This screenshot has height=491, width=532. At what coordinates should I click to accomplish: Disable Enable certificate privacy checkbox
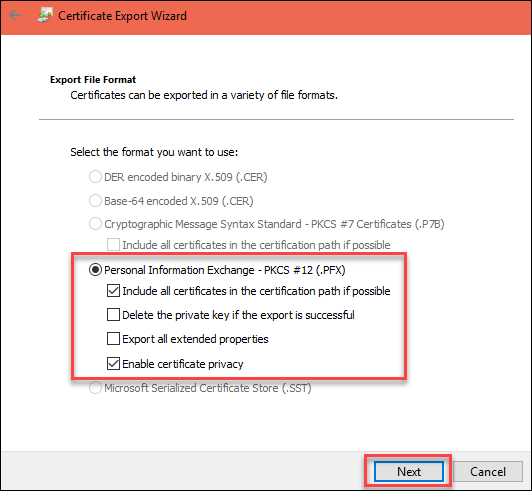[x=113, y=364]
